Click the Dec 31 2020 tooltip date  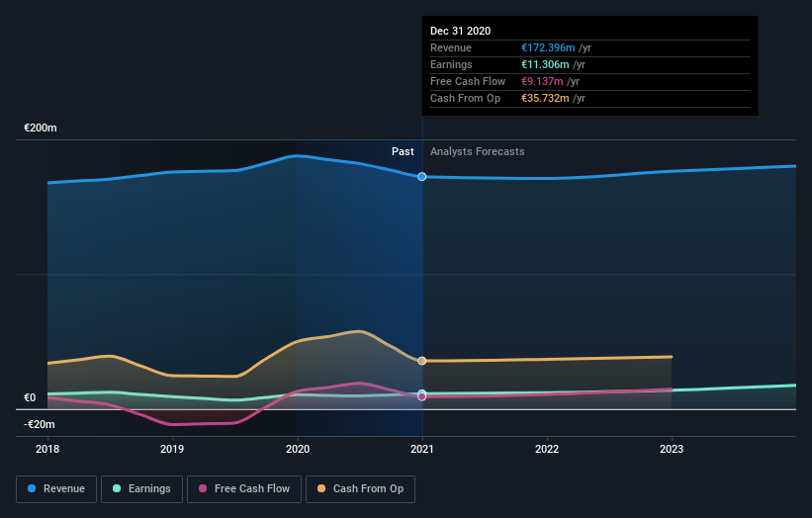click(460, 31)
